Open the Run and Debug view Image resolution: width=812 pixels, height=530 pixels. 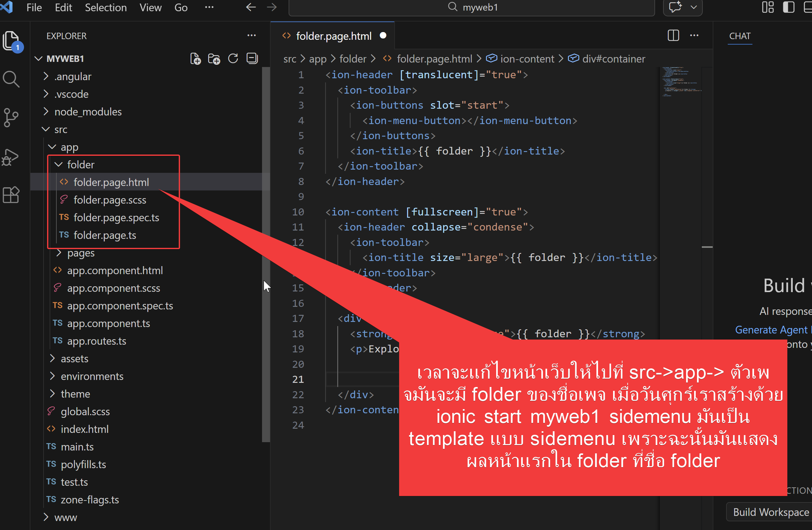tap(11, 157)
